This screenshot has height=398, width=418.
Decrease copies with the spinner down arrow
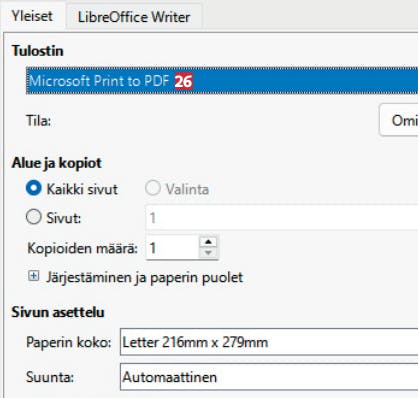coord(208,253)
